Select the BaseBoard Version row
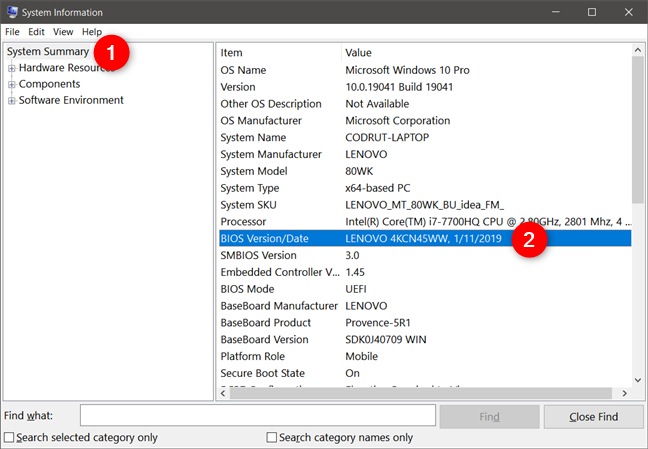This screenshot has height=449, width=648. point(425,339)
